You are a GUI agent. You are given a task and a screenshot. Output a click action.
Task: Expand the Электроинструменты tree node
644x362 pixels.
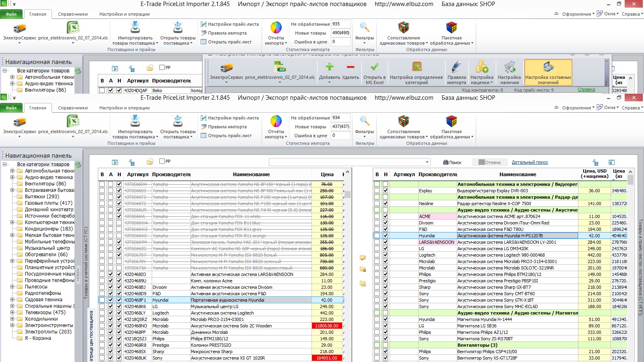point(12,325)
